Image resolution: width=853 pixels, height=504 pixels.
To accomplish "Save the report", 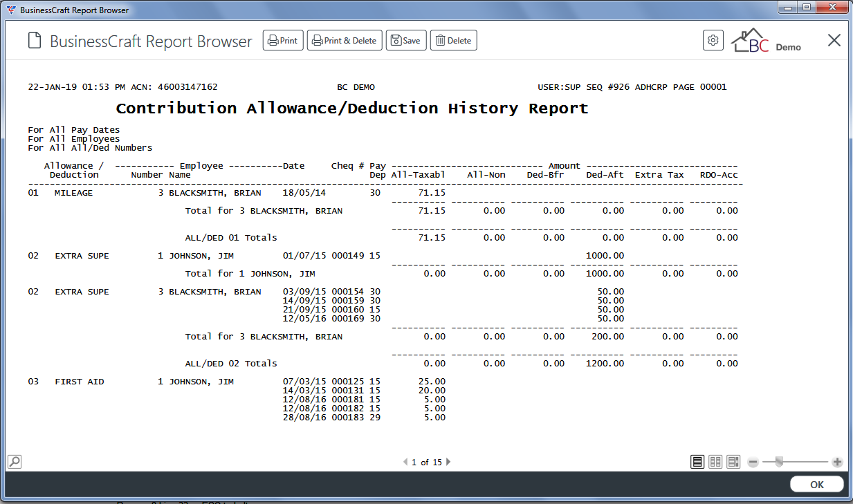I will click(x=406, y=41).
